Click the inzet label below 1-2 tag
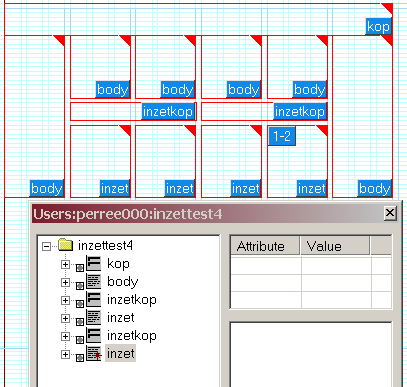 [312, 189]
